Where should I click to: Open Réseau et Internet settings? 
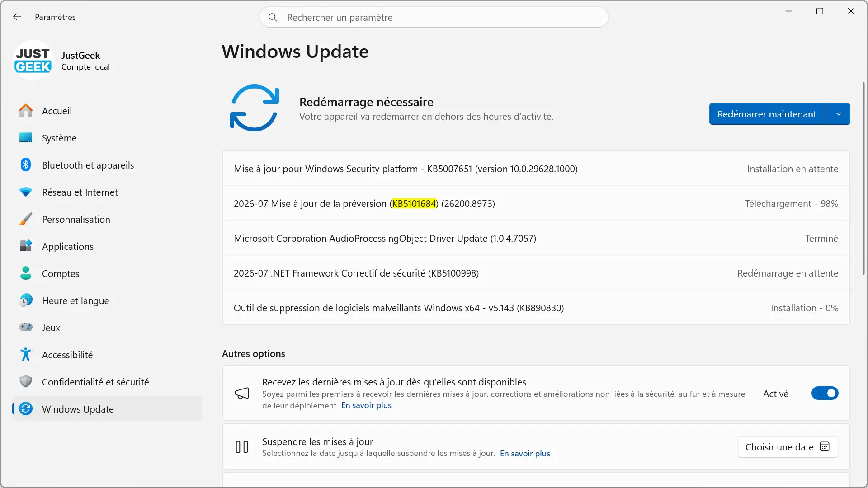[x=107, y=192]
